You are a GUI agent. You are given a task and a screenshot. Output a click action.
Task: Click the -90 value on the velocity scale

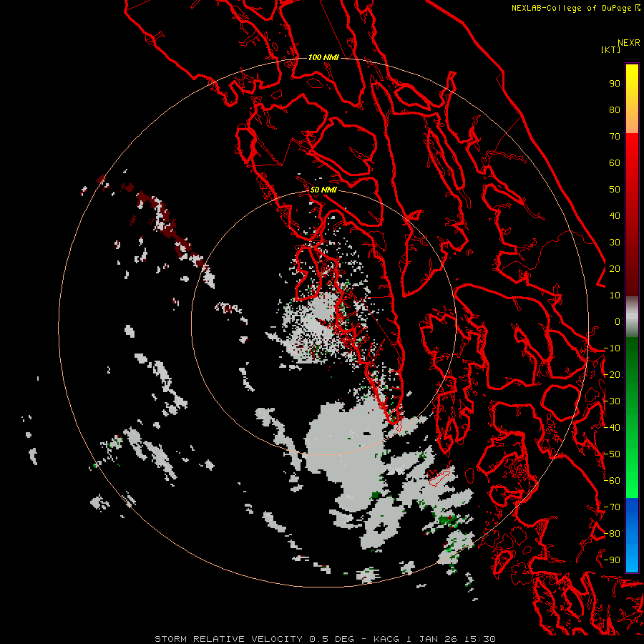(612, 560)
